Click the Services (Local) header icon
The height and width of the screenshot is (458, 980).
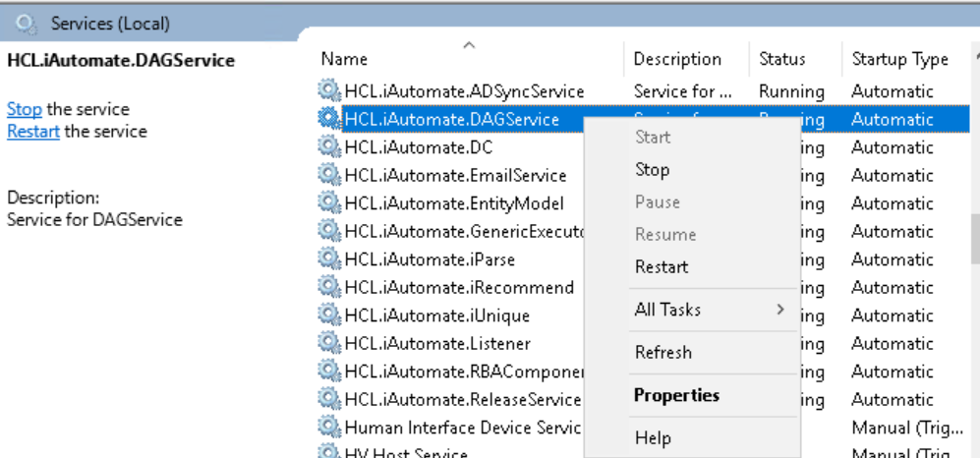pyautogui.click(x=27, y=24)
